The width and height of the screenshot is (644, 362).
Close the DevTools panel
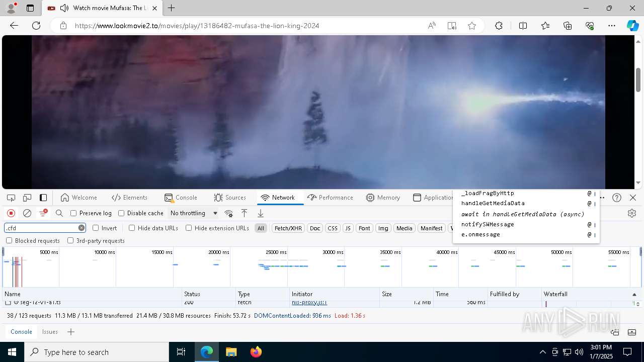point(633,198)
